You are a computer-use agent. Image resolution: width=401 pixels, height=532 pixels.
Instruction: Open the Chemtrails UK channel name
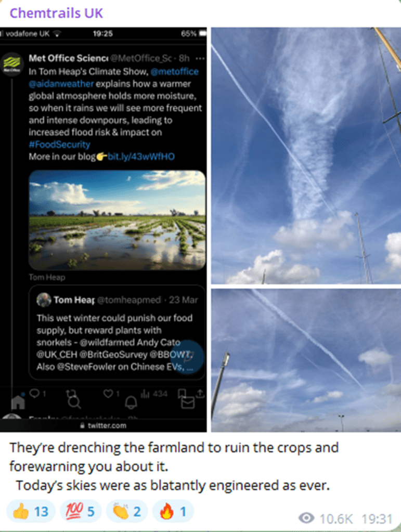tap(56, 13)
